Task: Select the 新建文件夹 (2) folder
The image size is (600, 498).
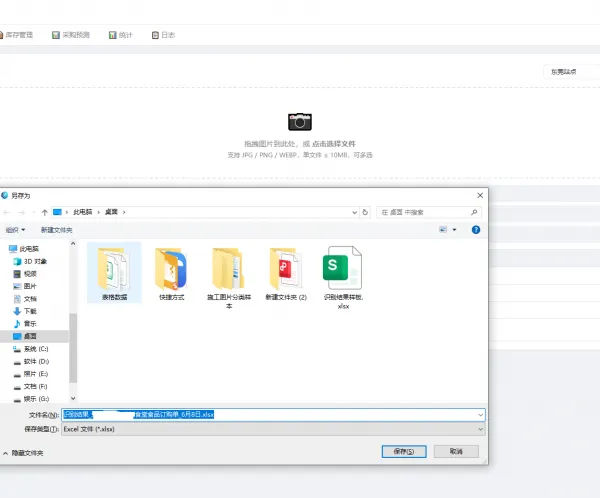Action: click(x=286, y=274)
